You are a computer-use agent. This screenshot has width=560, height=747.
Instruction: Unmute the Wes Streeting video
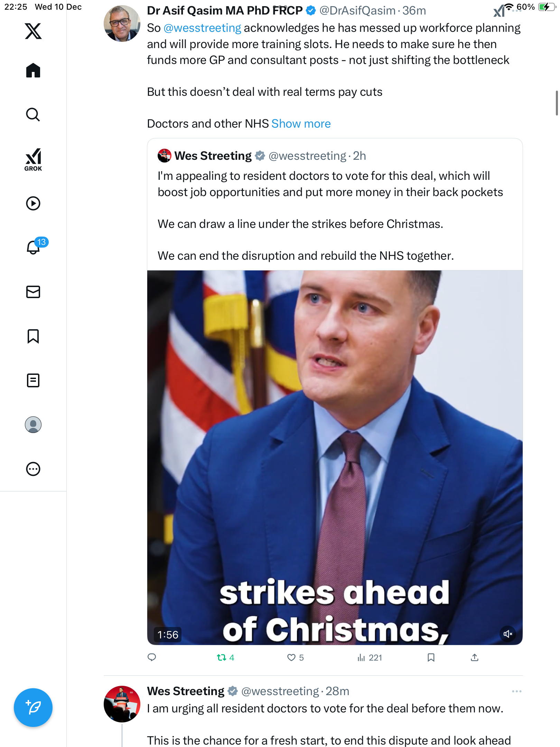point(508,634)
